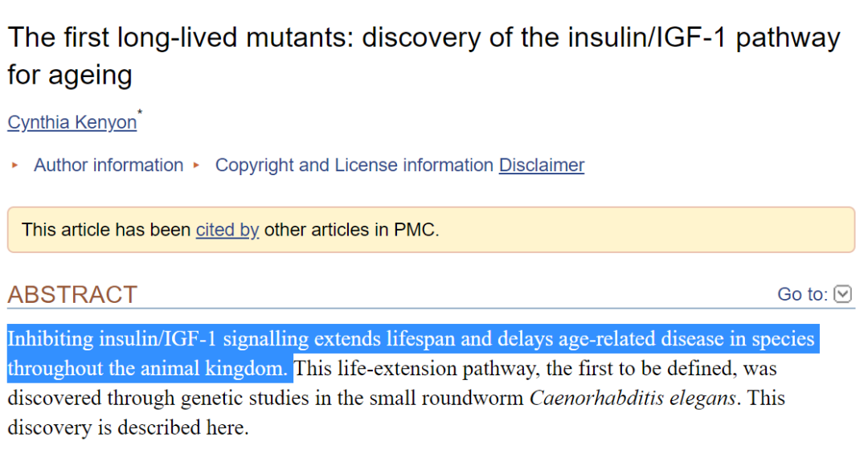Click the yellow PMC citation notice box

(432, 230)
